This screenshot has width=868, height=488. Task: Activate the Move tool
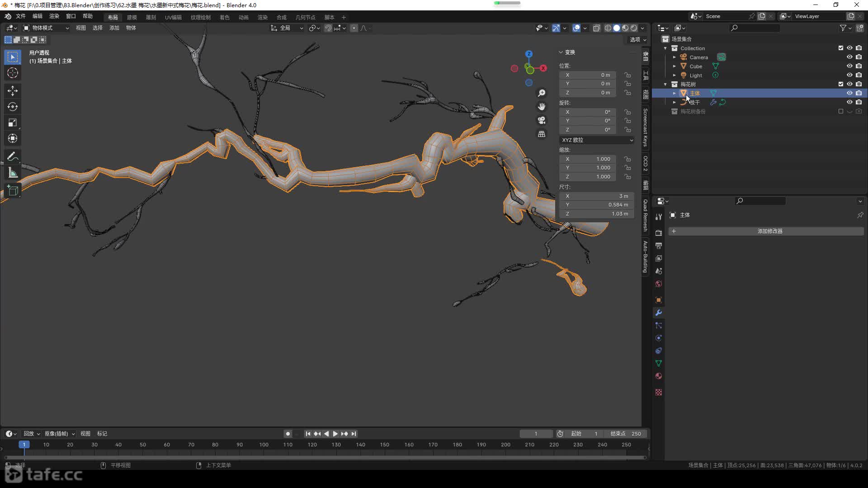coord(13,91)
